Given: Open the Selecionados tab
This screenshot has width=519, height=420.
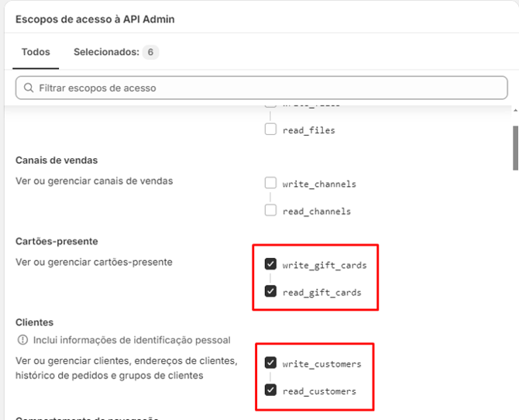Looking at the screenshot, I should 106,52.
